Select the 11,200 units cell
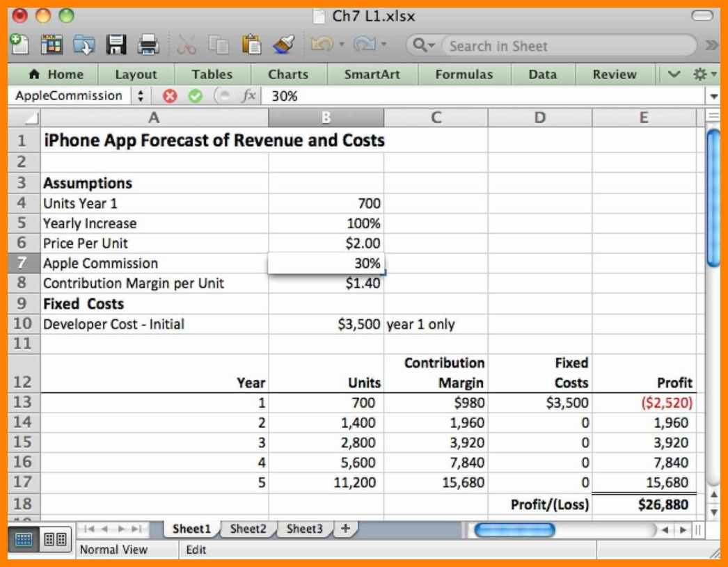Viewport: 728px width, 567px height. 326,483
